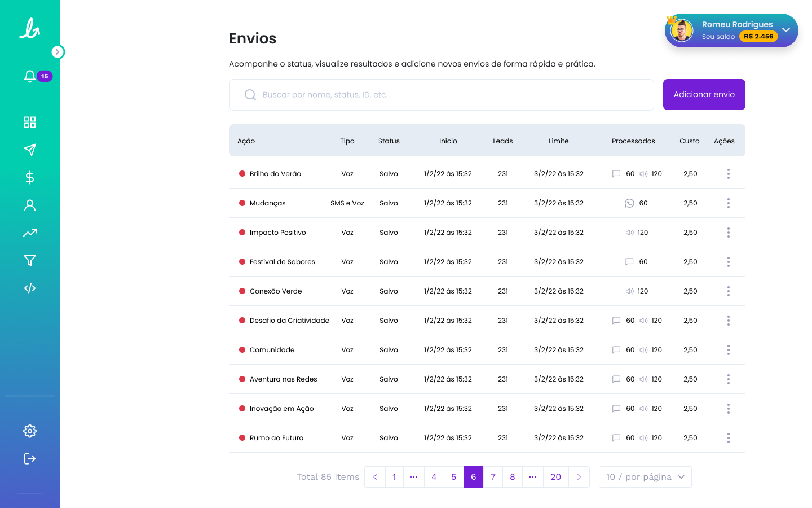Open the notifications bell icon

click(30, 76)
